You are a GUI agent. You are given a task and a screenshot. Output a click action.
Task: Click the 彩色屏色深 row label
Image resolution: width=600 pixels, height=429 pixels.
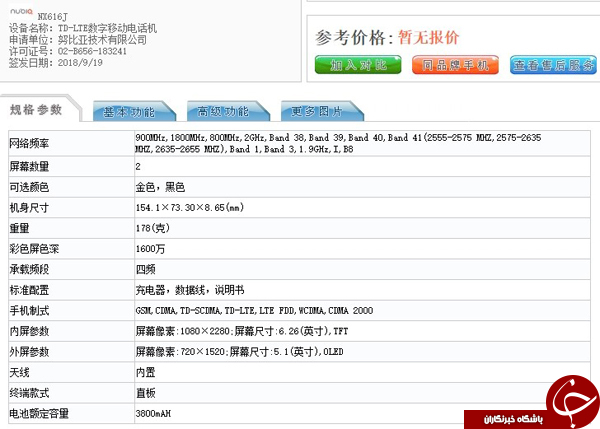pyautogui.click(x=34, y=249)
